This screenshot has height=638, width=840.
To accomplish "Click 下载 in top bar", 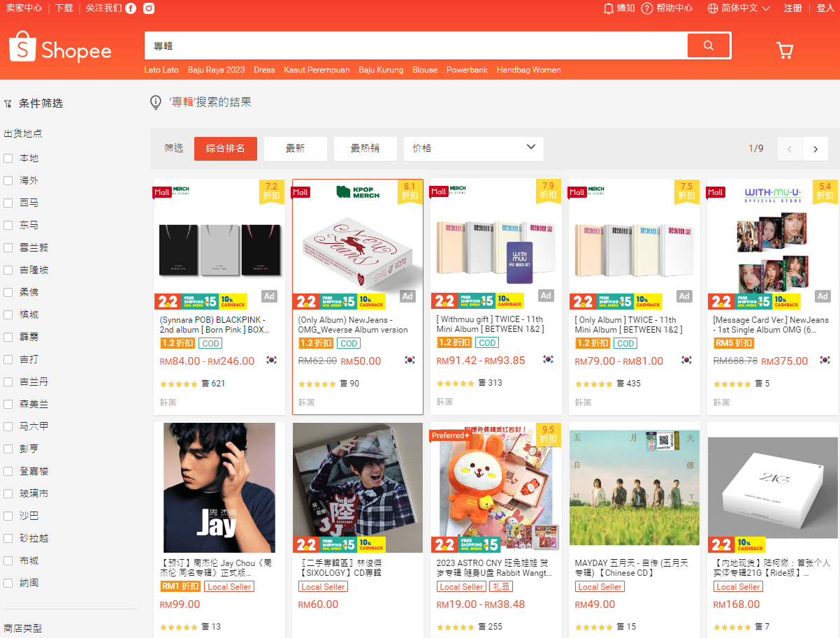I will (64, 8).
